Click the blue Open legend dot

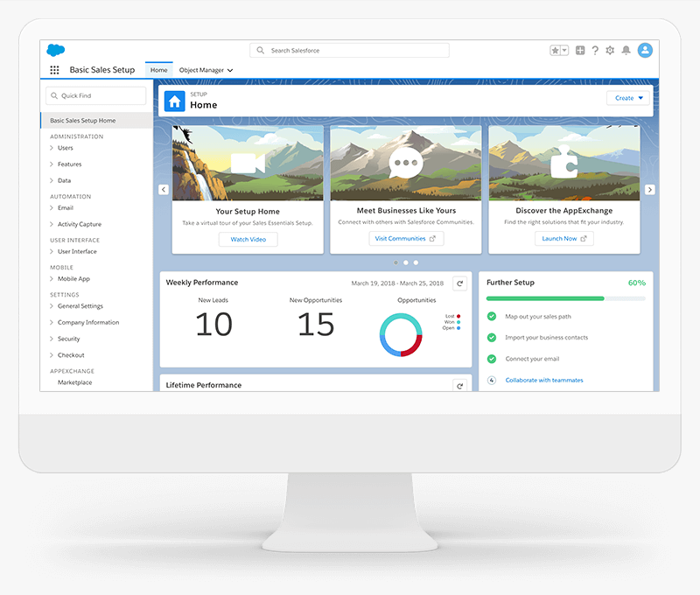(x=458, y=328)
